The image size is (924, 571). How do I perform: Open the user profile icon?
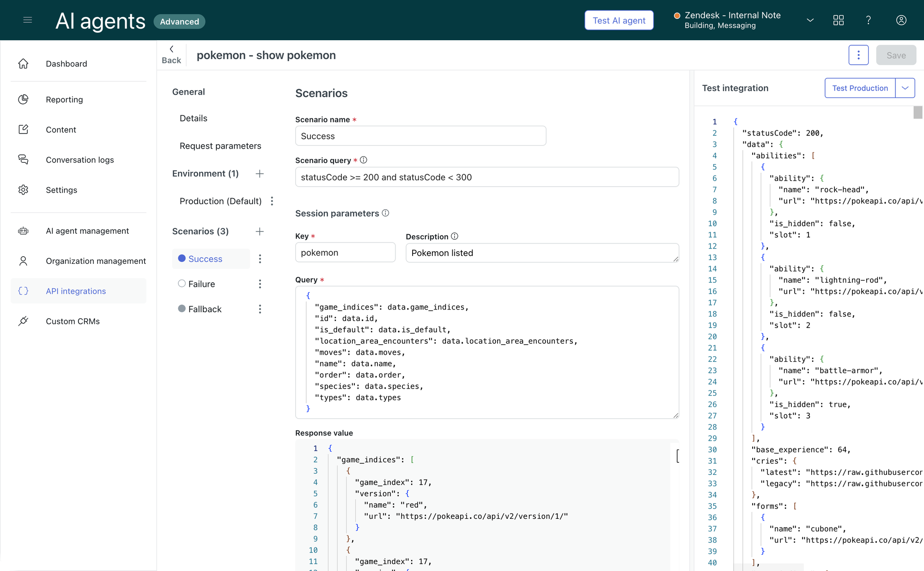901,20
